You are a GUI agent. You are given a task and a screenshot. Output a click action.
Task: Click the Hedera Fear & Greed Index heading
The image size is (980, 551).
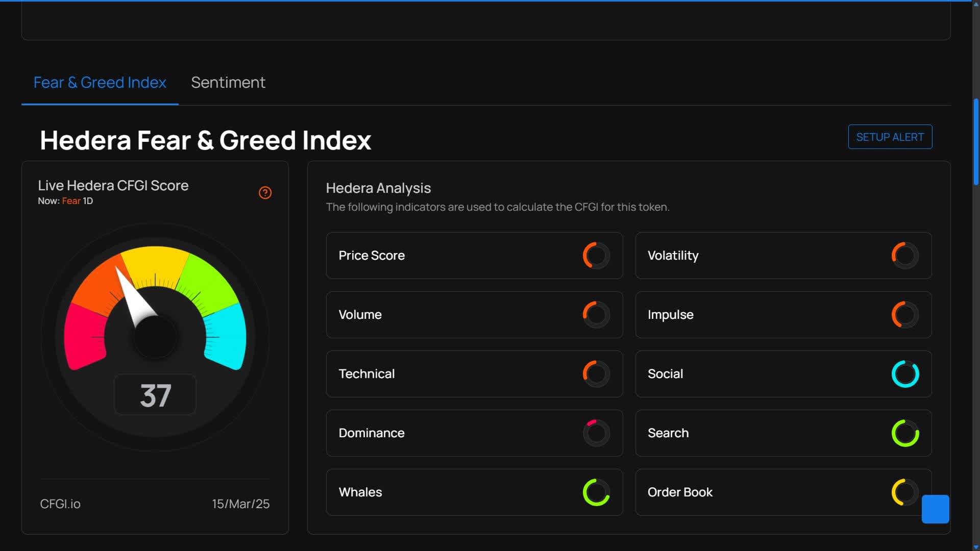coord(205,140)
